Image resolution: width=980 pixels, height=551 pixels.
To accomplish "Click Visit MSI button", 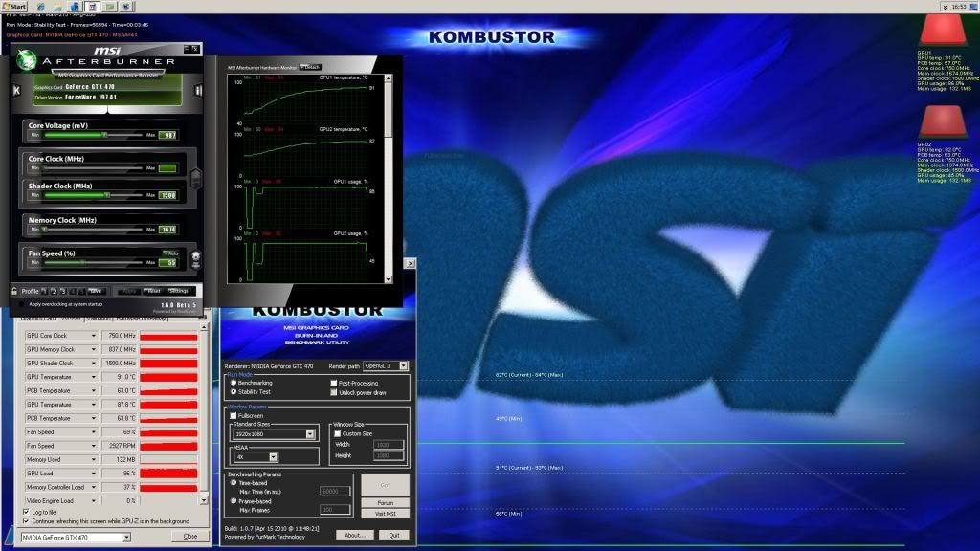I will coord(385,514).
